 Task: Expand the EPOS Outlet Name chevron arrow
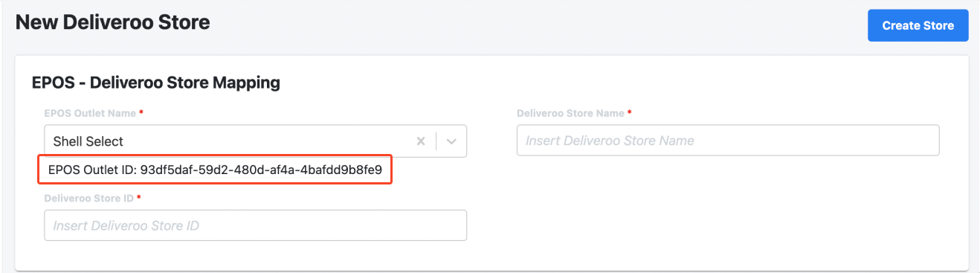(451, 141)
